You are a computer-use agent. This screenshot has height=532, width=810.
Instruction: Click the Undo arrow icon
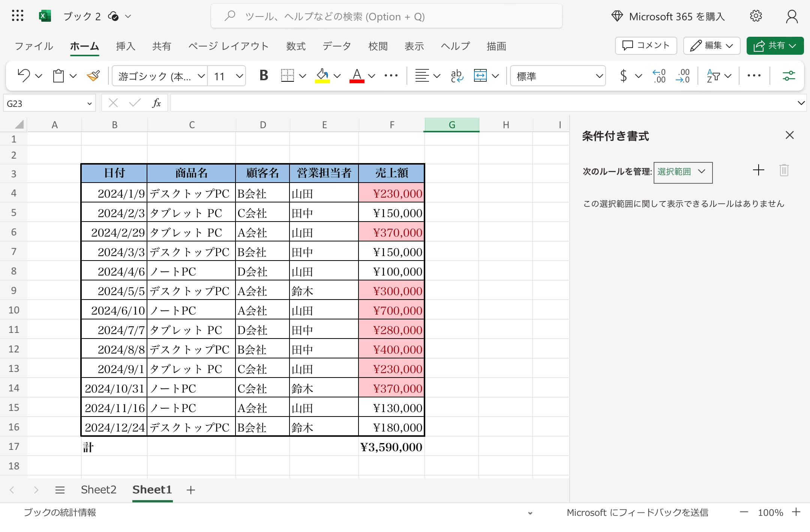pos(24,76)
